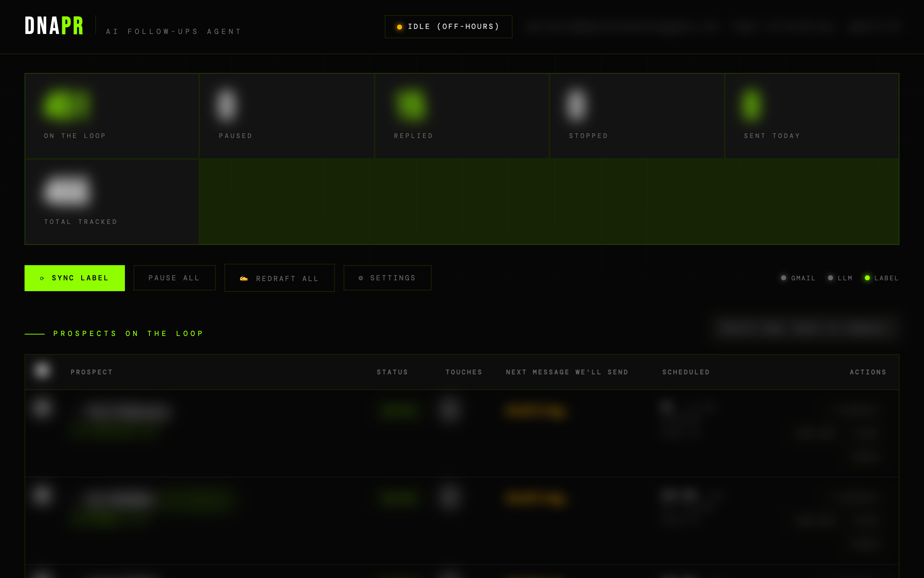Click the Replied stat label
The width and height of the screenshot is (924, 578).
click(414, 136)
